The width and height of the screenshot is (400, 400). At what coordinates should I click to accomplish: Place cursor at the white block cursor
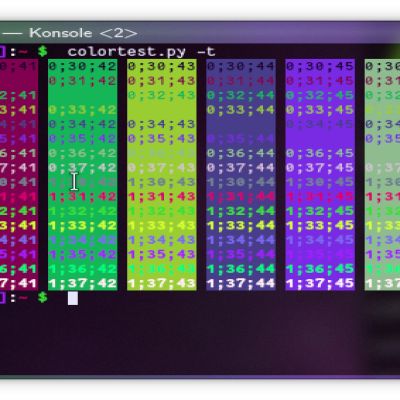(73, 298)
